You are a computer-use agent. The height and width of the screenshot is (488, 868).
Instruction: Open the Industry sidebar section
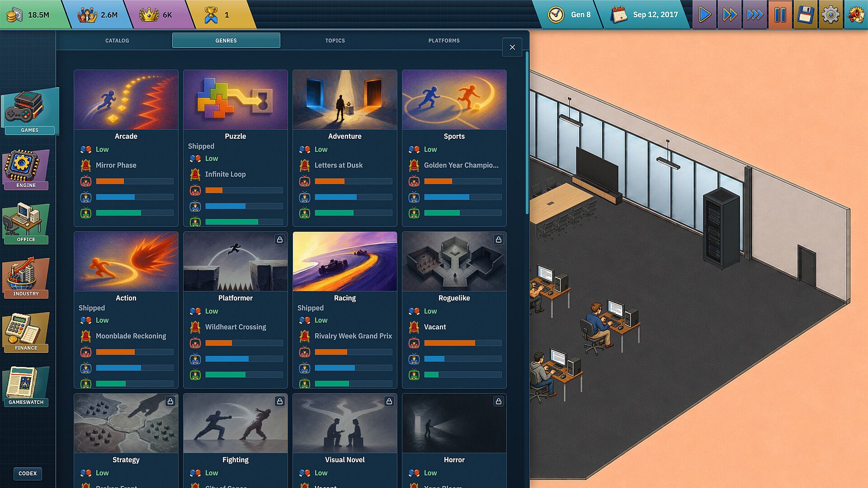point(26,278)
